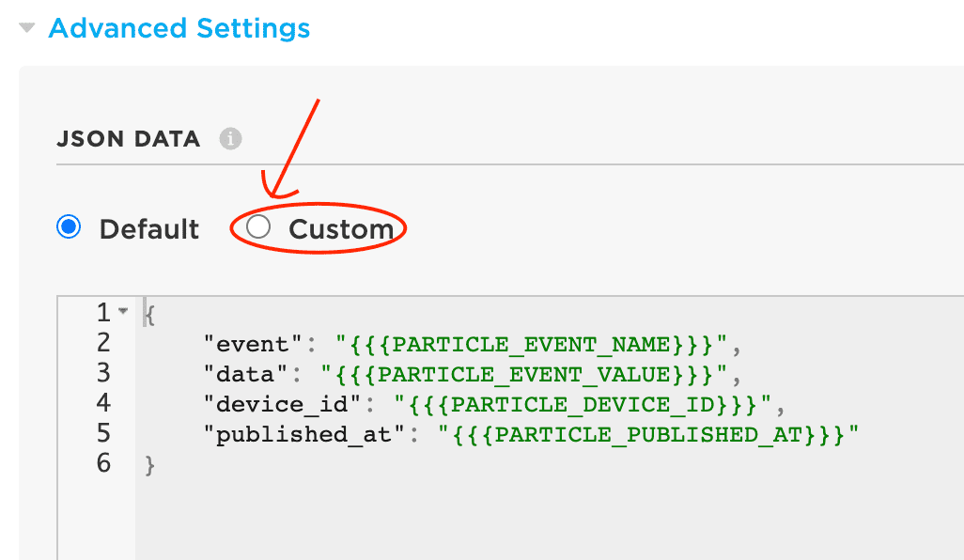Viewport: 964px width, 560px height.
Task: Click the {{{PARTICLE_PUBLISHED_AT}}} value
Action: click(648, 435)
